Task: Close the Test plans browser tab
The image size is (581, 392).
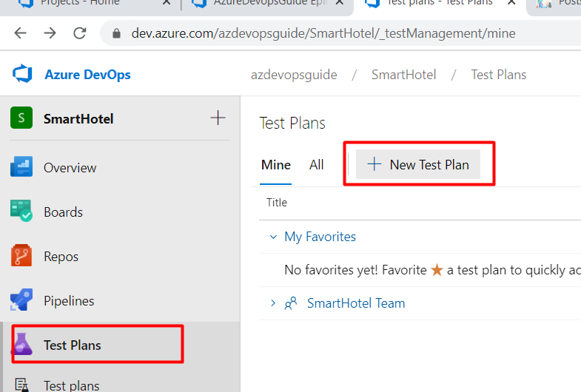Action: pos(511,3)
